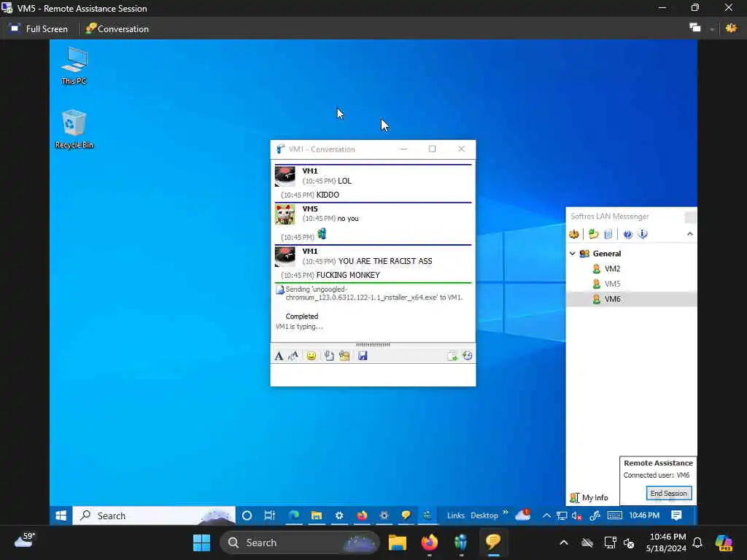
Task: Open File Explorer on the remote taskbar
Action: pos(317,516)
